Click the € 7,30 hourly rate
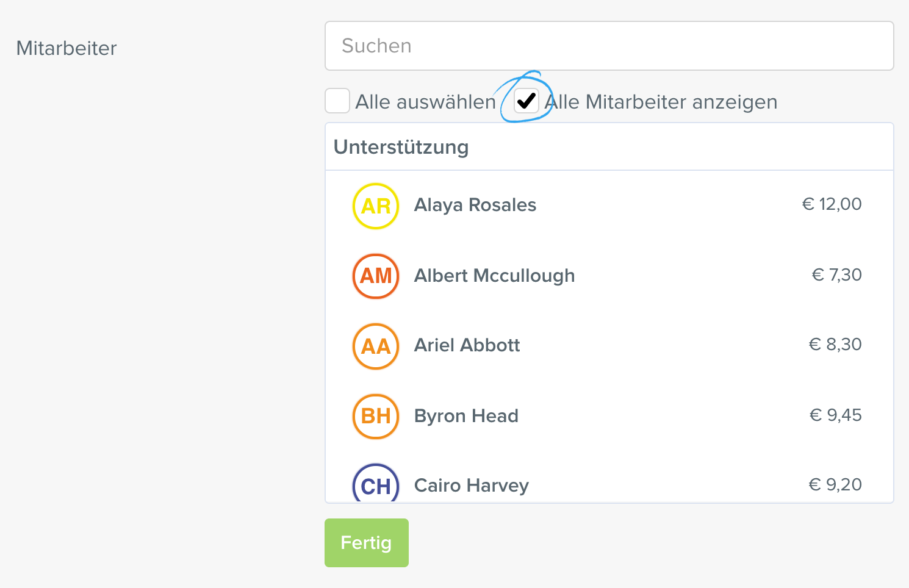 click(x=836, y=275)
